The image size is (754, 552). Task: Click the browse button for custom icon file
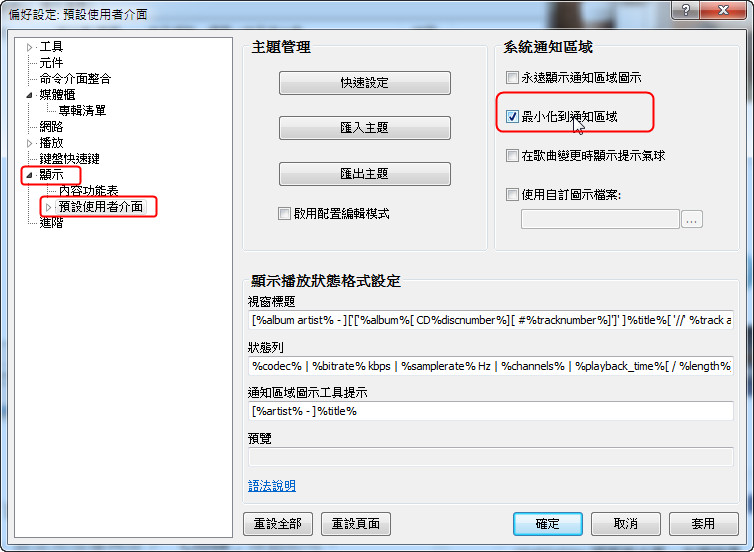click(x=691, y=220)
